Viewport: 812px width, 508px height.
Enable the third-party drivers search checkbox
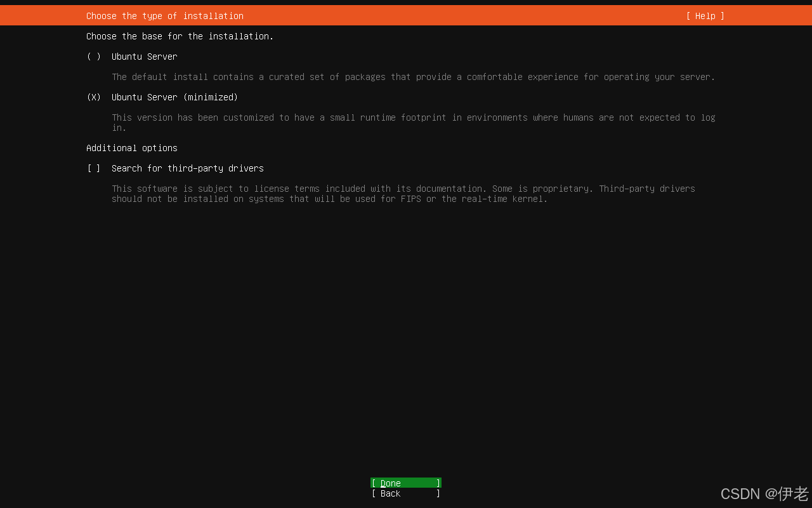94,168
